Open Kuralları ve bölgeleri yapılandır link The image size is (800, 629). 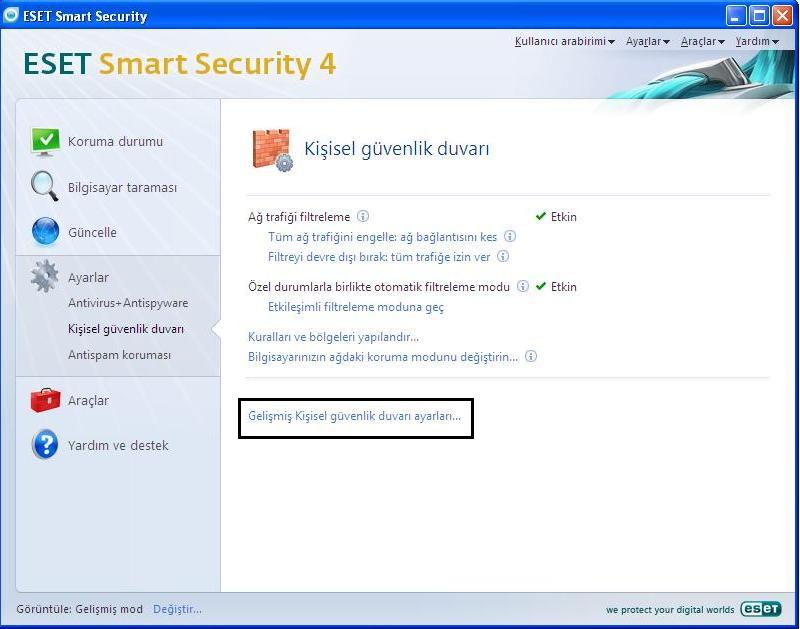333,337
